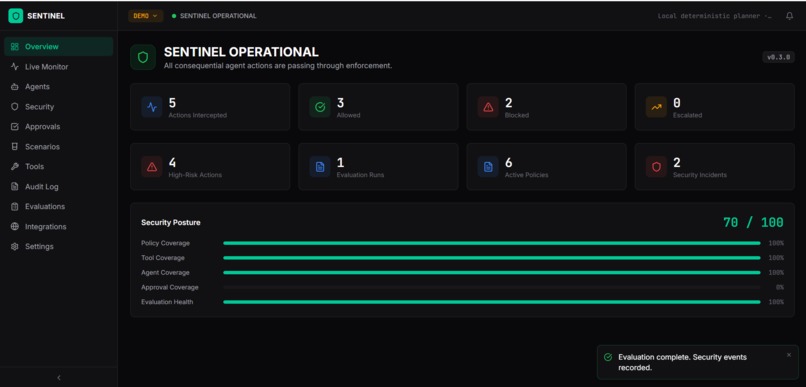Image resolution: width=806 pixels, height=387 pixels.
Task: Click the Evaluation complete toast message
Action: pos(683,362)
